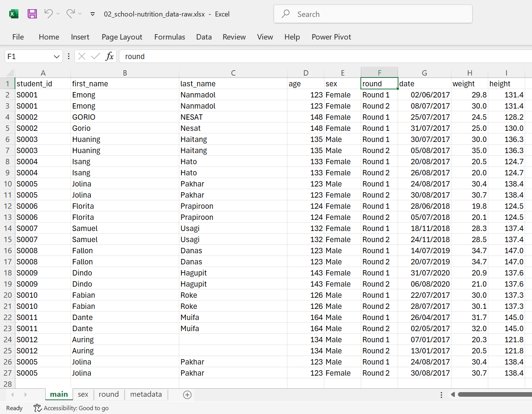The height and width of the screenshot is (414, 532).
Task: Click the horizontal scrollbar thumb
Action: 495,394
